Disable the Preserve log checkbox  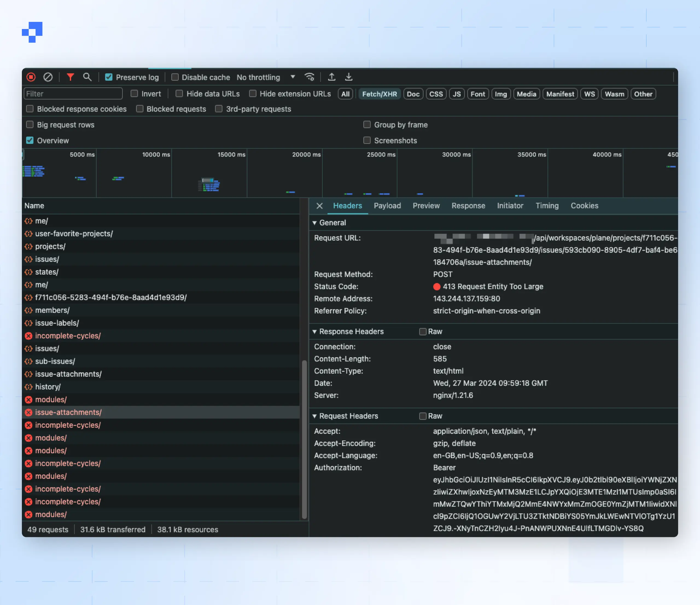coord(109,77)
